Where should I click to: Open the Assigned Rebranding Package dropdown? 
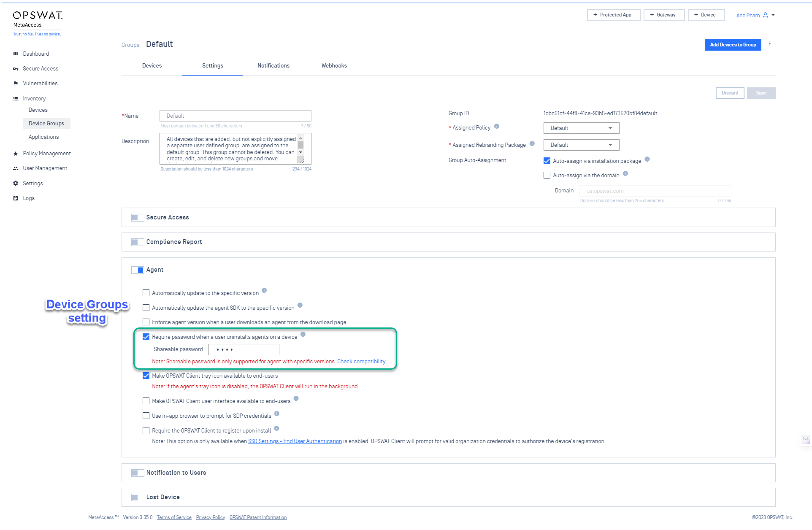coord(581,145)
